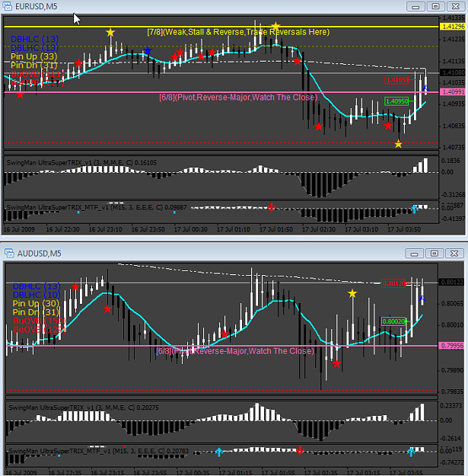
Task: Click the BuOVB (150) label in AUDUSD
Action: (39, 321)
